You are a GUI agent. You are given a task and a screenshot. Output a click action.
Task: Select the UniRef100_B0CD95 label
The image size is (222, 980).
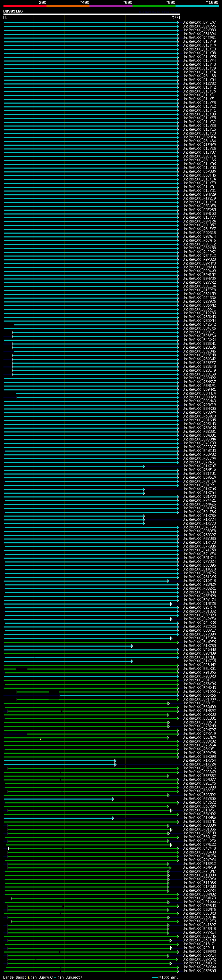tap(199, 565)
